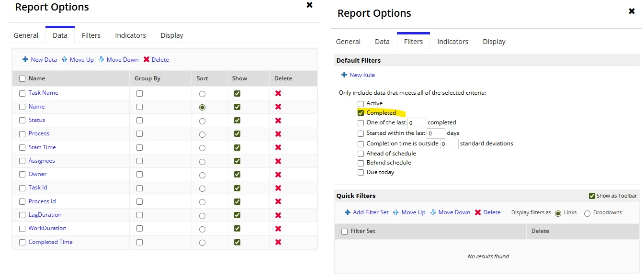644x276 pixels.
Task: Delete the LagDuration row red X
Action: (278, 215)
